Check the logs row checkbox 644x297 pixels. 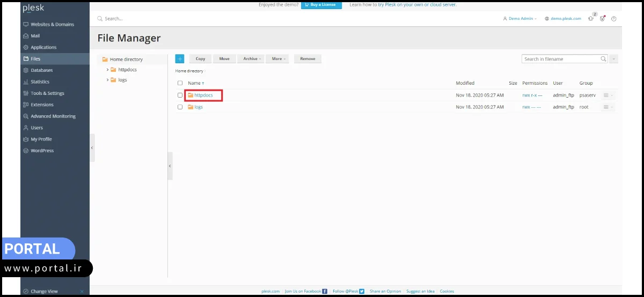coord(180,107)
